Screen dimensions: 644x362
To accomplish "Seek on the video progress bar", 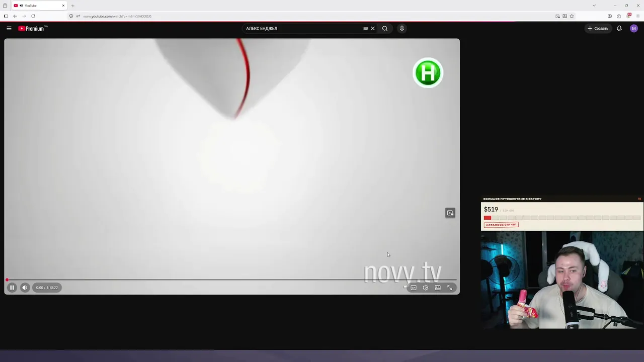I will 232,280.
